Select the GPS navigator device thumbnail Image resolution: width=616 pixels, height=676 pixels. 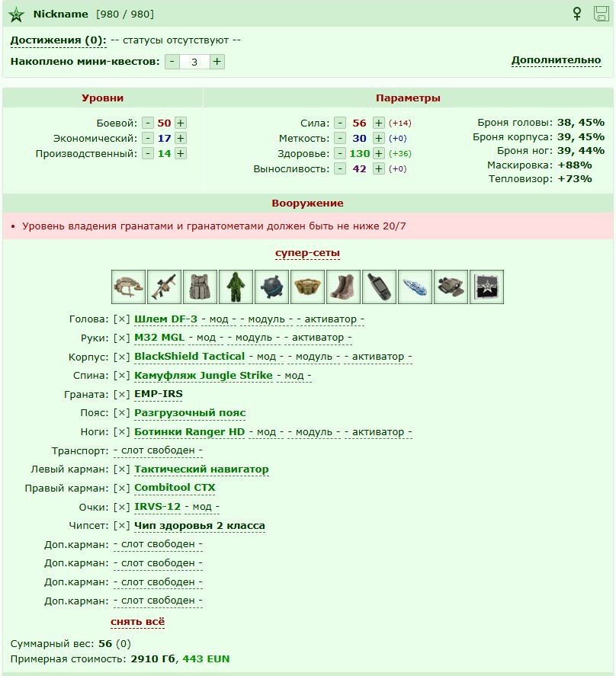379,287
